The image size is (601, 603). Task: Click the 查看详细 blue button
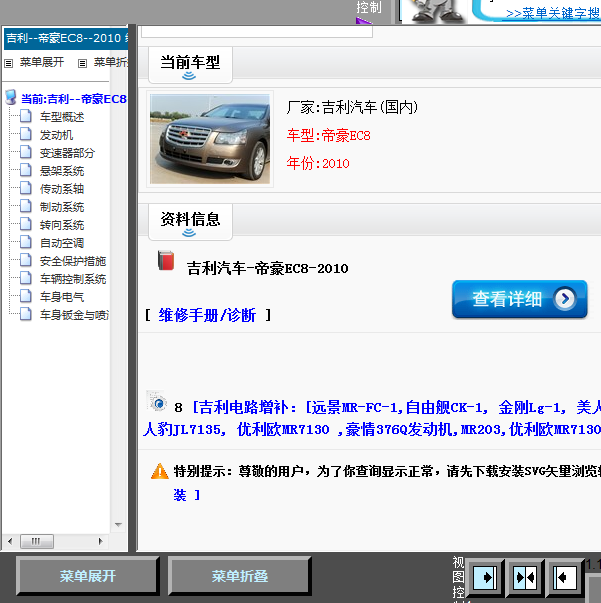[519, 299]
